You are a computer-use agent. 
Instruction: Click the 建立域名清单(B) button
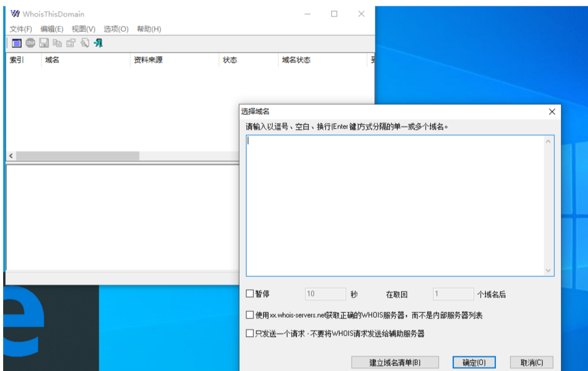(x=395, y=363)
